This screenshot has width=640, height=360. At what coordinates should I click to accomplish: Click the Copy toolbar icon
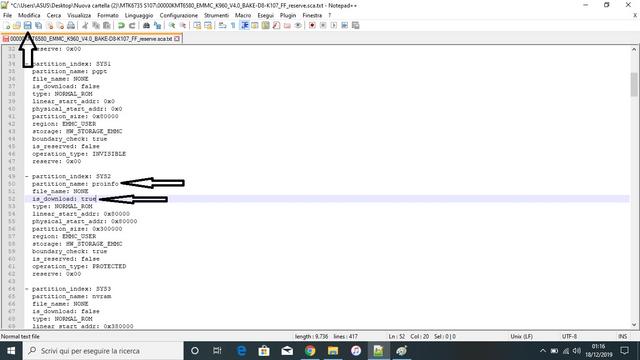click(x=96, y=25)
